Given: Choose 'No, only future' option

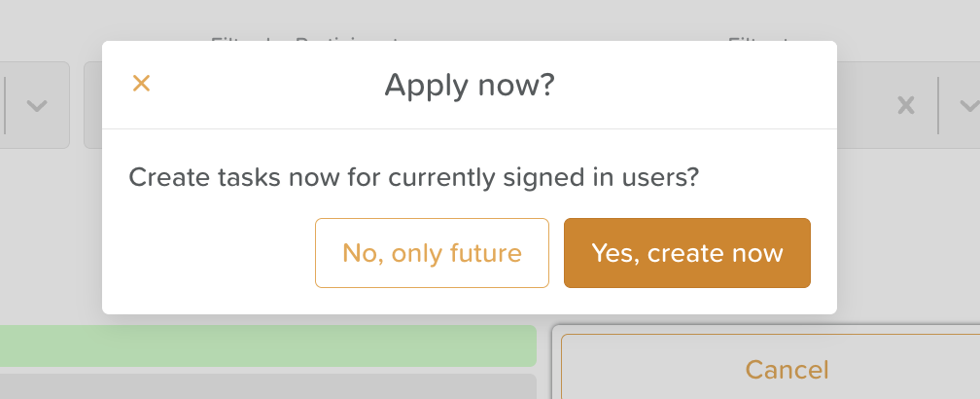Looking at the screenshot, I should pyautogui.click(x=432, y=253).
